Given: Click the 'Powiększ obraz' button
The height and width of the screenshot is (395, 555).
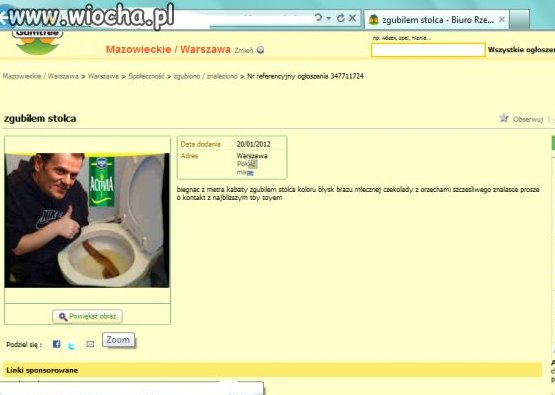Looking at the screenshot, I should pyautogui.click(x=87, y=316).
